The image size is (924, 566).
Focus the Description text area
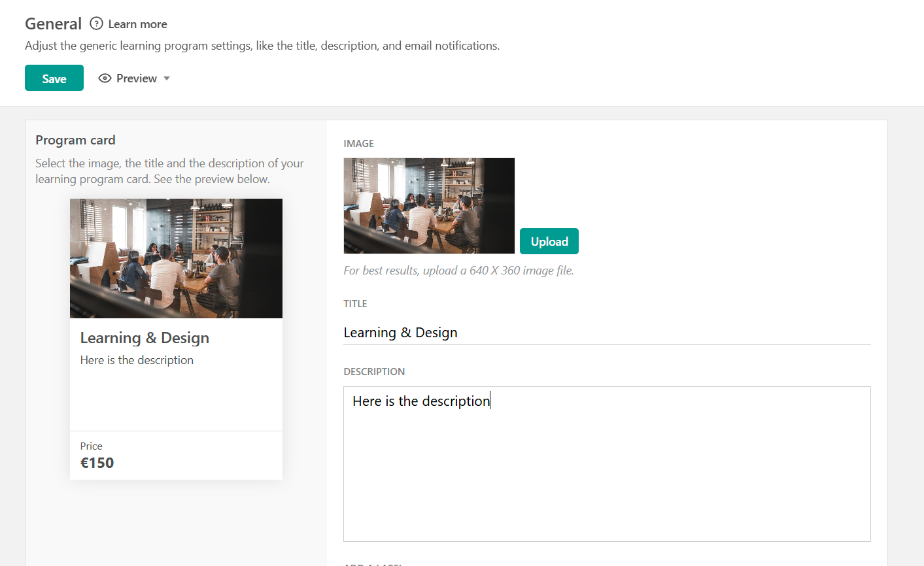(607, 464)
